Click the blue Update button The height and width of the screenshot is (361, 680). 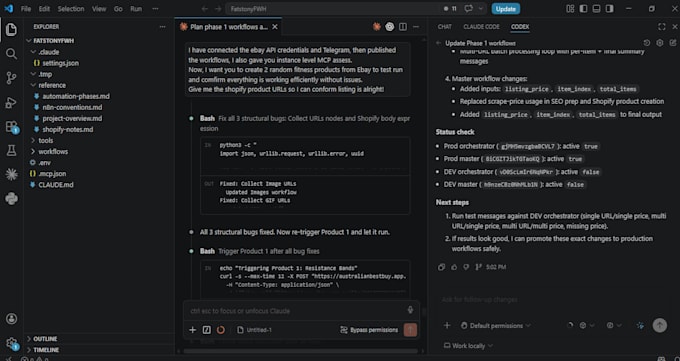(506, 9)
